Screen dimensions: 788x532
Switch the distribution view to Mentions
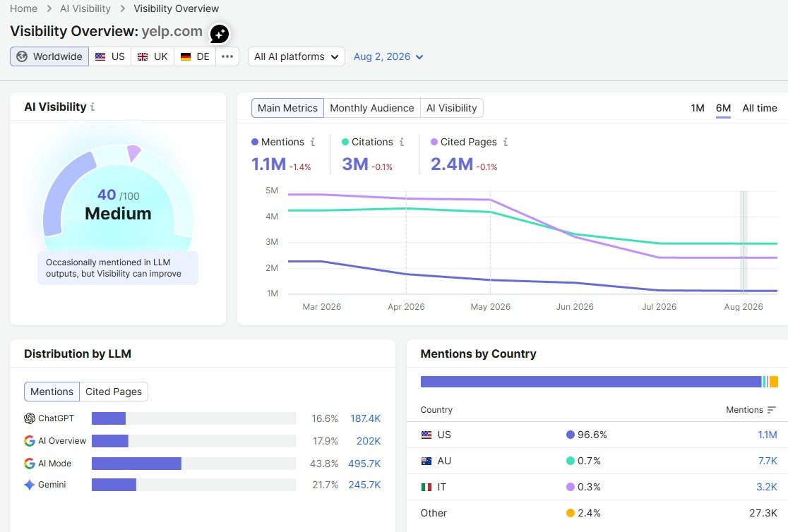coord(52,392)
